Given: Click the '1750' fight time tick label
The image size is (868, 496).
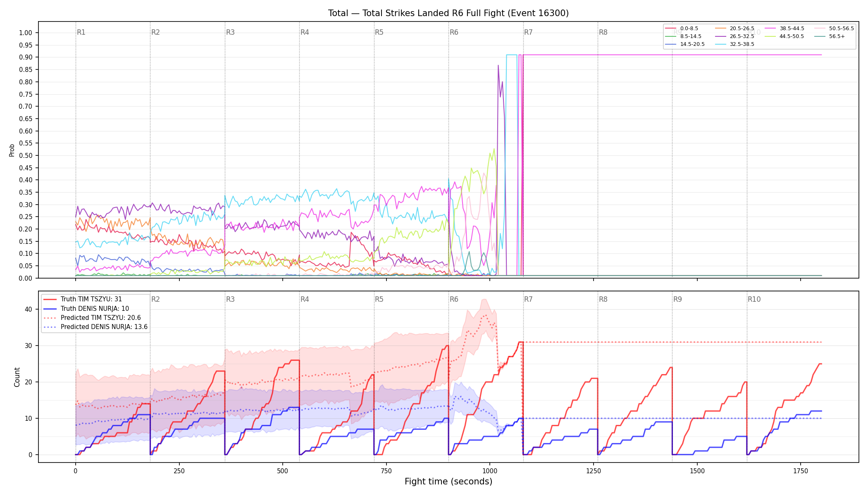Looking at the screenshot, I should [x=801, y=471].
